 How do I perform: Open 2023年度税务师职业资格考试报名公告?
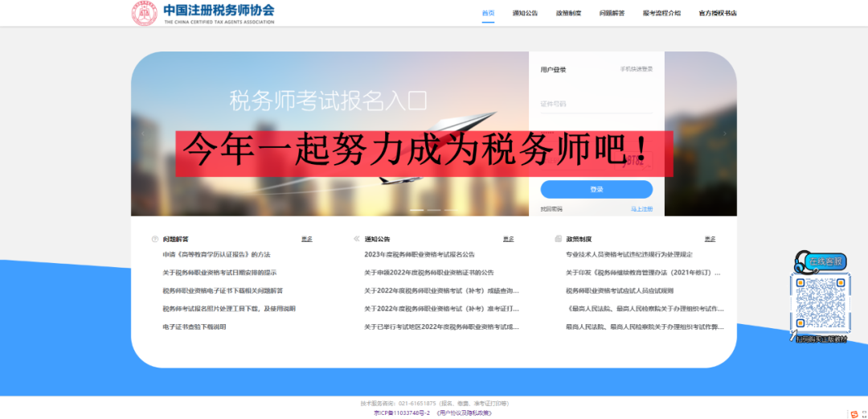point(420,254)
